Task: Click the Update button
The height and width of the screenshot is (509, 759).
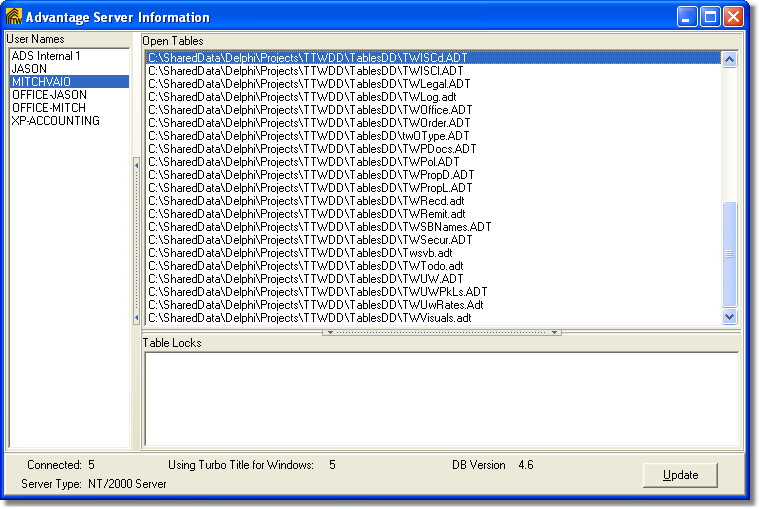Action: pos(680,474)
